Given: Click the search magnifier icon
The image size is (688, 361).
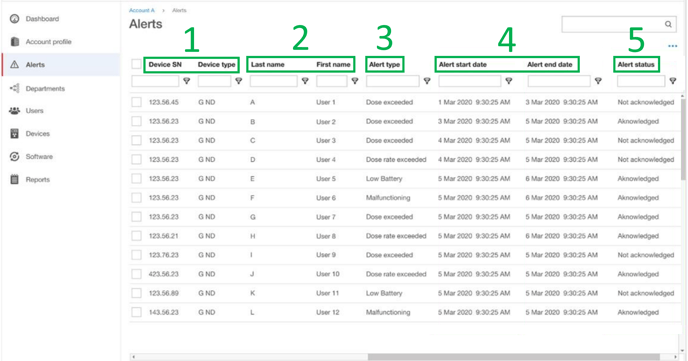Looking at the screenshot, I should [x=668, y=24].
